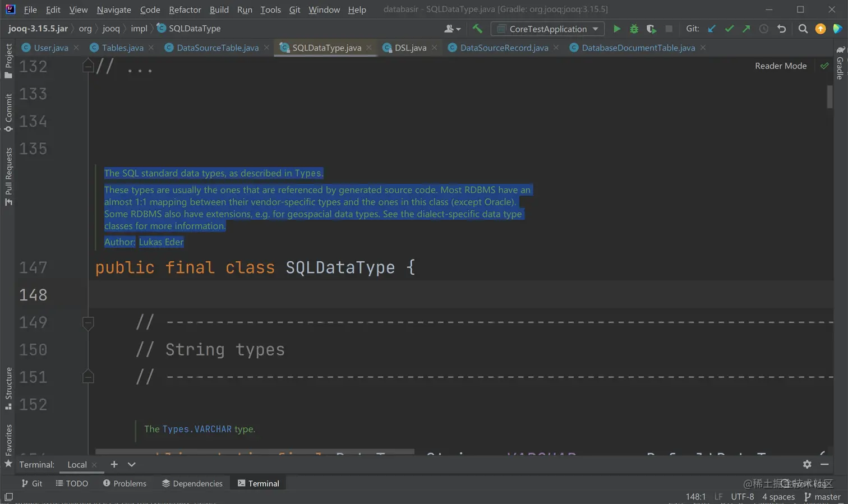
Task: Expand the terminal tab options chevron
Action: (131, 464)
